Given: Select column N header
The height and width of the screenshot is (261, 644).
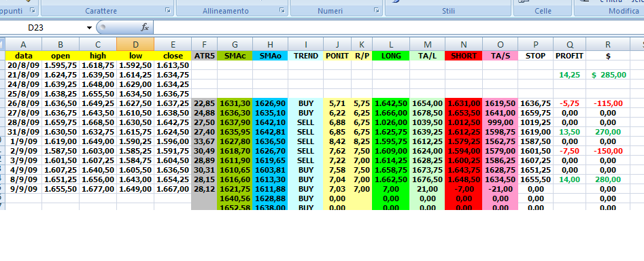Looking at the screenshot, I should (x=464, y=44).
